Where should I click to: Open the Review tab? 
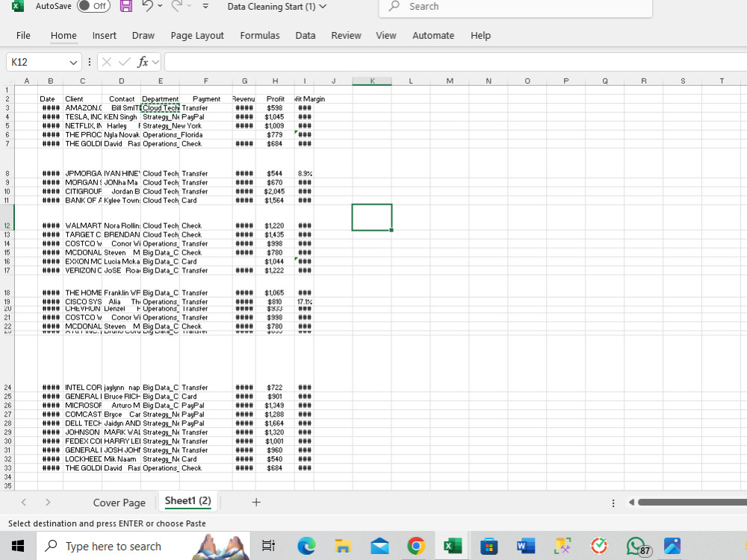346,36
